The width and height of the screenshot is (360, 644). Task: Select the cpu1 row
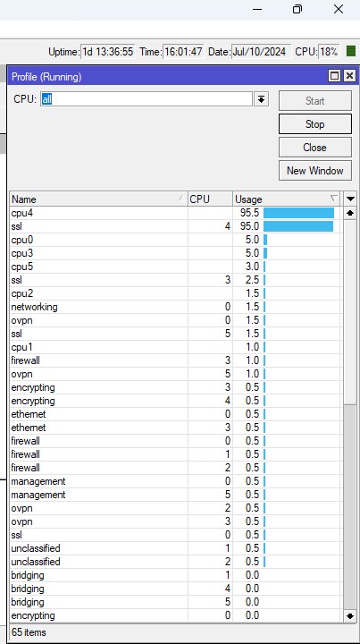[175, 347]
